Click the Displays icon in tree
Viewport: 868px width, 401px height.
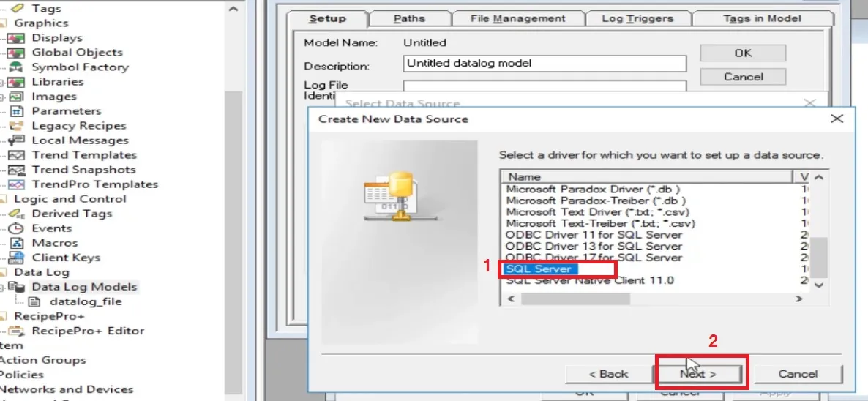(18, 38)
